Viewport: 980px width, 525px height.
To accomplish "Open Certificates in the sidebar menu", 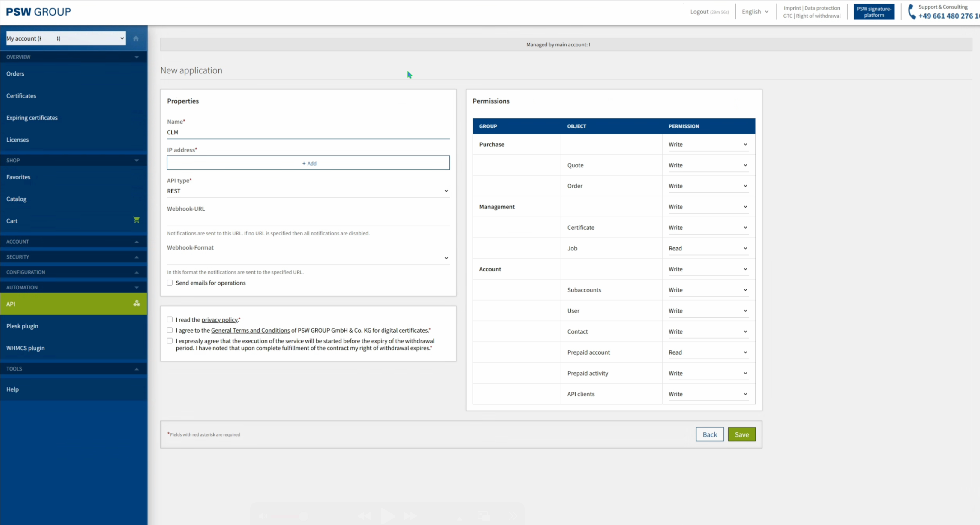I will 21,95.
